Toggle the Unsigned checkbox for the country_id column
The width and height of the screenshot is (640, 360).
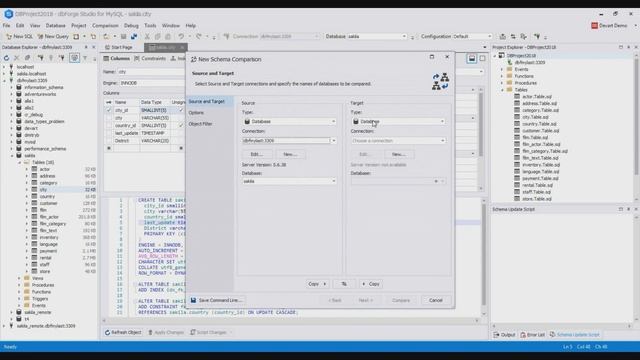tap(181, 125)
